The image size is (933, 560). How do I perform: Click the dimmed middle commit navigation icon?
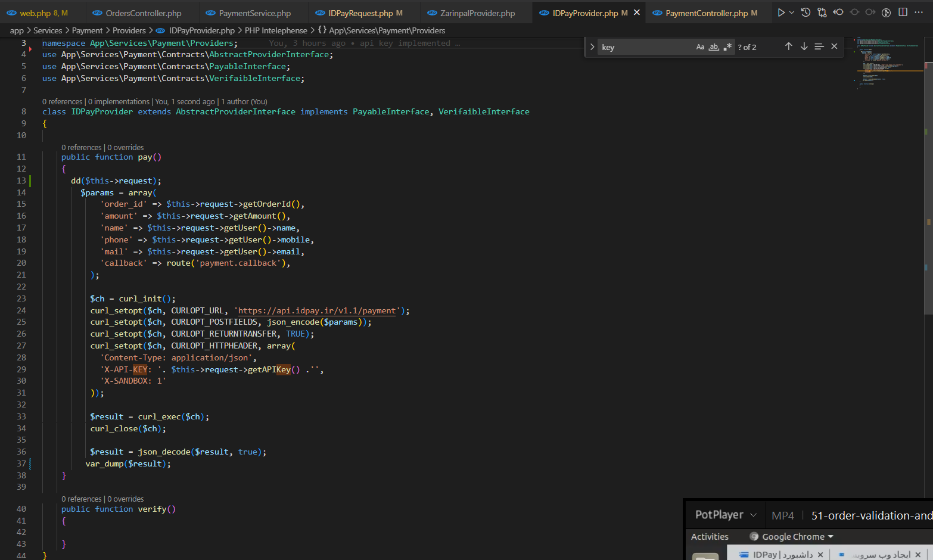point(854,13)
